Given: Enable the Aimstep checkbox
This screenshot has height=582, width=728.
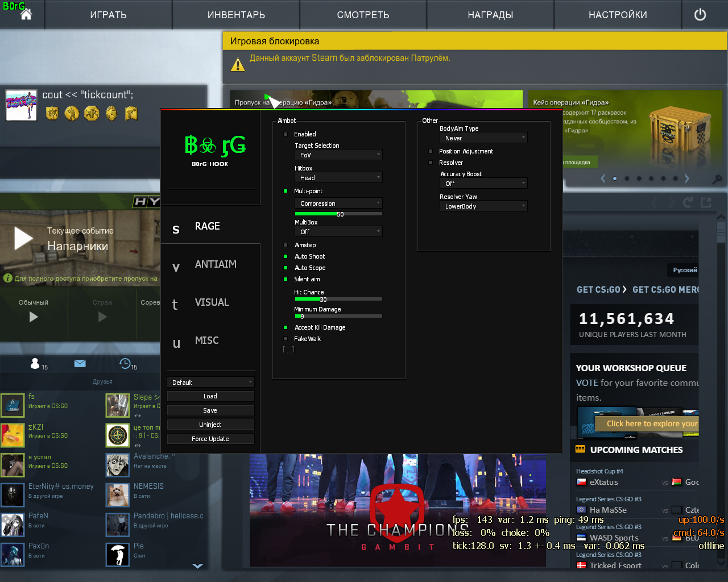Looking at the screenshot, I should point(286,245).
